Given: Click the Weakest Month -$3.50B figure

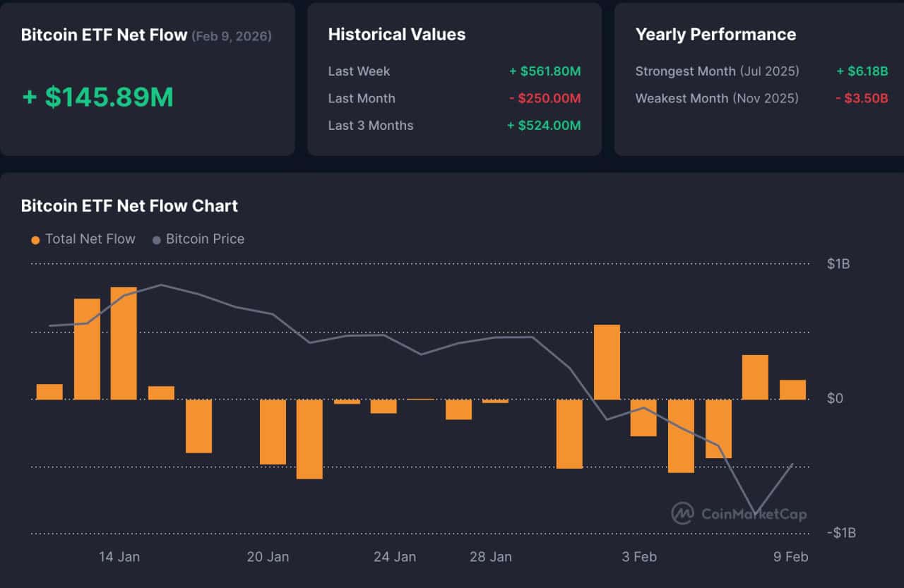Looking at the screenshot, I should tap(862, 99).
